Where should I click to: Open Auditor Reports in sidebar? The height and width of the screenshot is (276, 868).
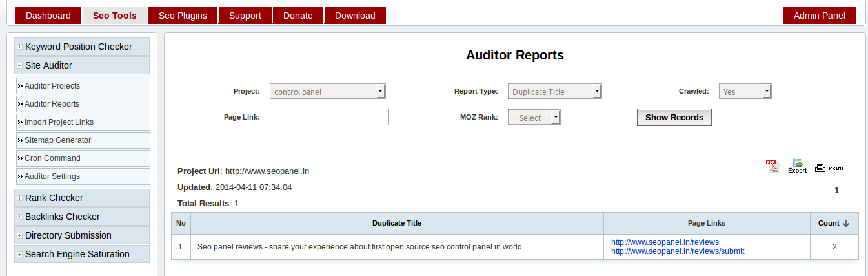point(83,104)
